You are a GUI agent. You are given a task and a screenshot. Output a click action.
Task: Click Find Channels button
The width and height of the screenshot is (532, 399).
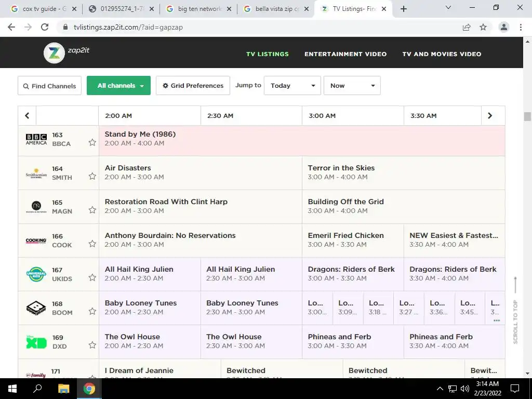point(49,86)
